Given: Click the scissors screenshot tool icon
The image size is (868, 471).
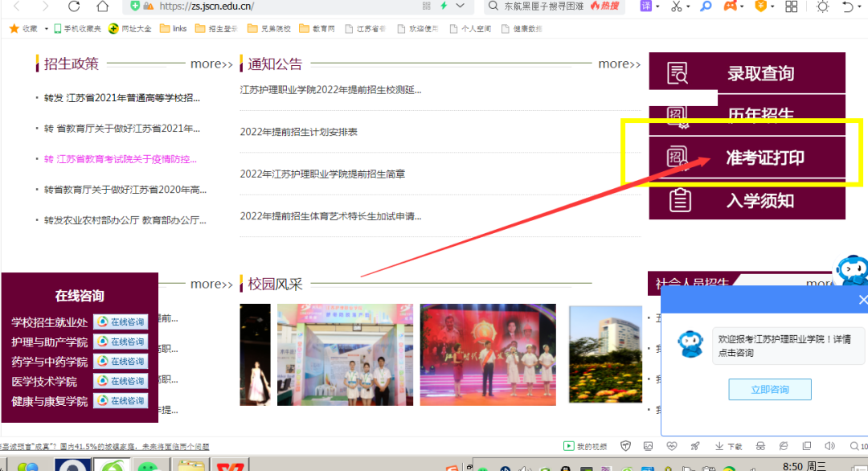Looking at the screenshot, I should coord(676,6).
